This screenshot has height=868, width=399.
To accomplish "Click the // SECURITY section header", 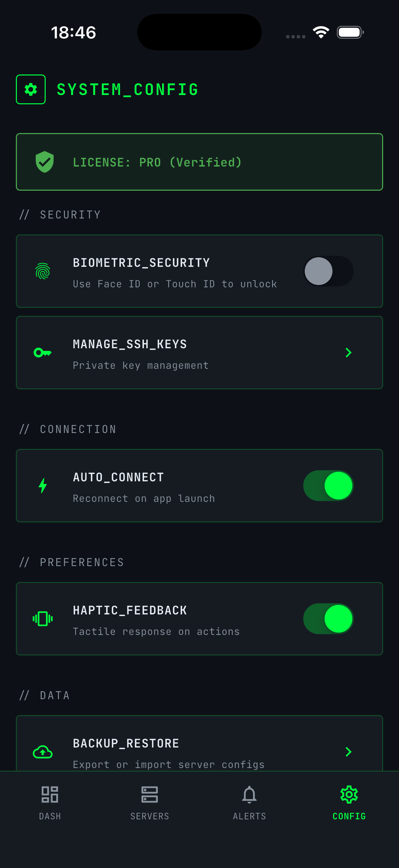I will click(x=60, y=215).
